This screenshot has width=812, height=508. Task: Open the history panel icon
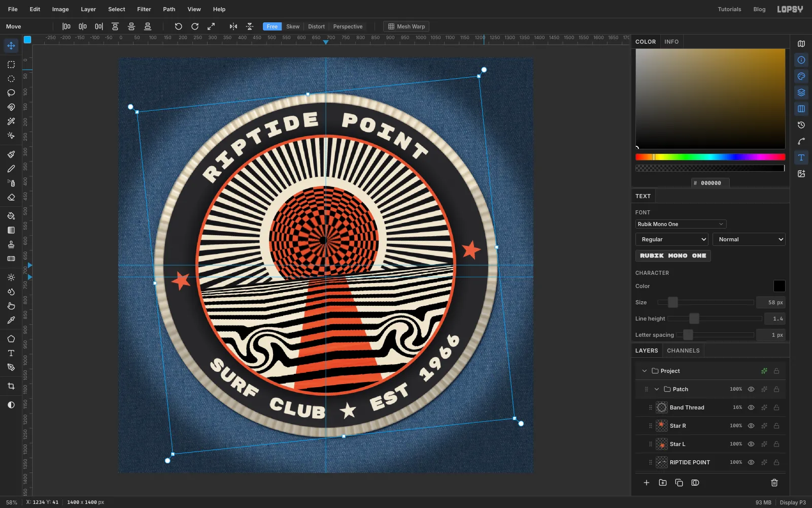pos(801,125)
